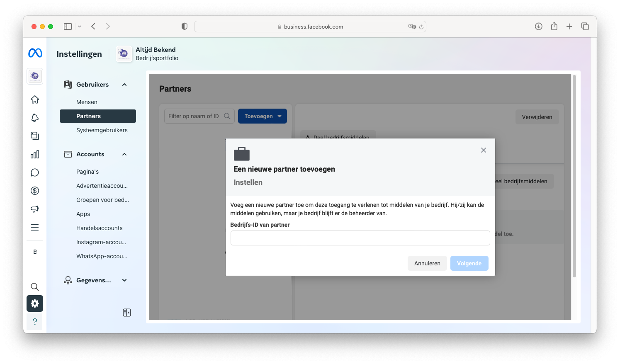Open the chat bubble inbox icon
The image size is (620, 364).
35,172
